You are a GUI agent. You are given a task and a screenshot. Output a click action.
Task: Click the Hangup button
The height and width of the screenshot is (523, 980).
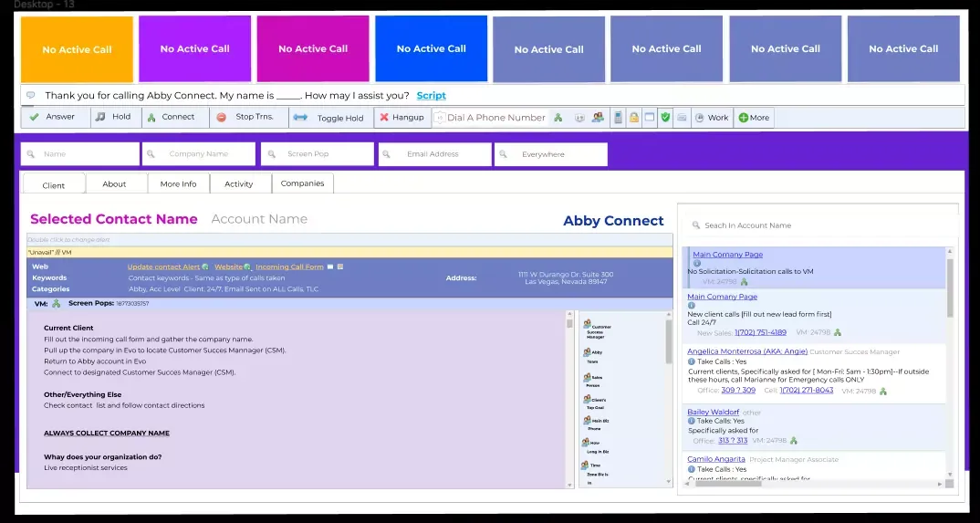(403, 118)
